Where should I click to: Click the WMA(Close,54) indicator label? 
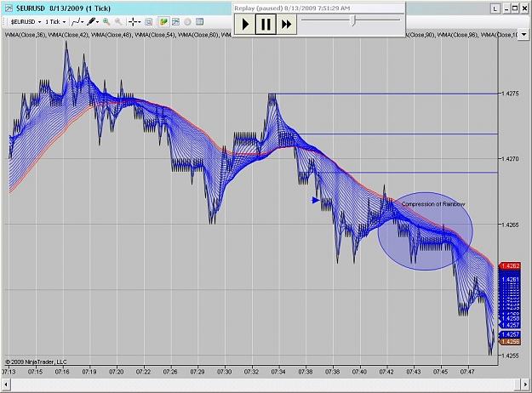tap(155, 35)
